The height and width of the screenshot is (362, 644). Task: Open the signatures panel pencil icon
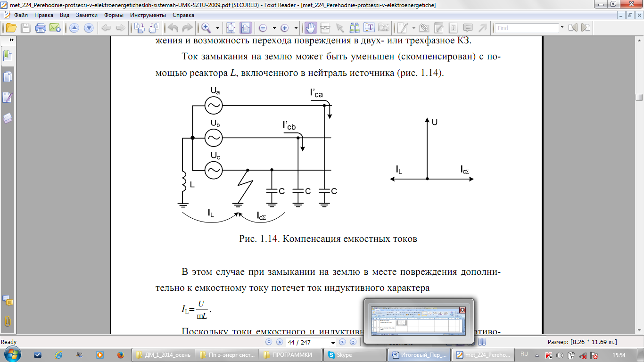8,98
